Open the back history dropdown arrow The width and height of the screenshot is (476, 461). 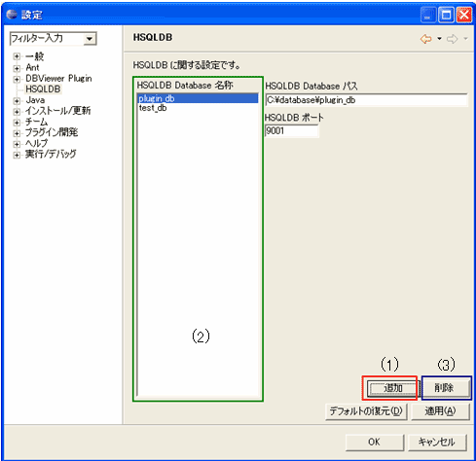[439, 39]
